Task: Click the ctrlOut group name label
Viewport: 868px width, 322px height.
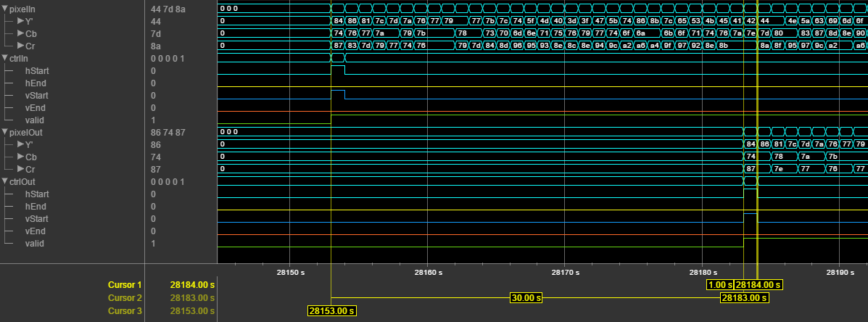Action: (x=22, y=181)
